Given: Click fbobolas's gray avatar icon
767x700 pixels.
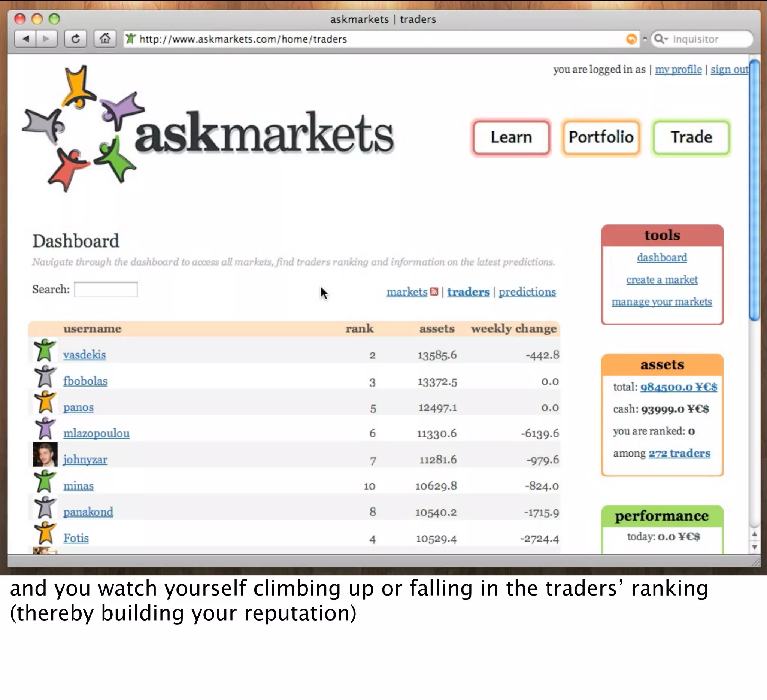Looking at the screenshot, I should click(x=45, y=376).
